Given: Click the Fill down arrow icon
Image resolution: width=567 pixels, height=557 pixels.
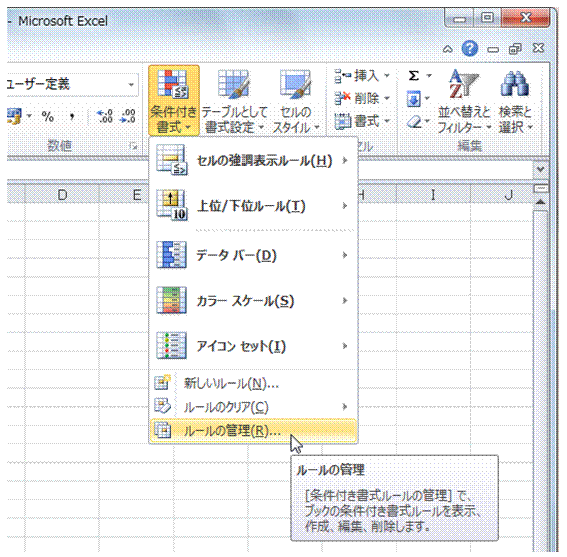Looking at the screenshot, I should pyautogui.click(x=413, y=99).
